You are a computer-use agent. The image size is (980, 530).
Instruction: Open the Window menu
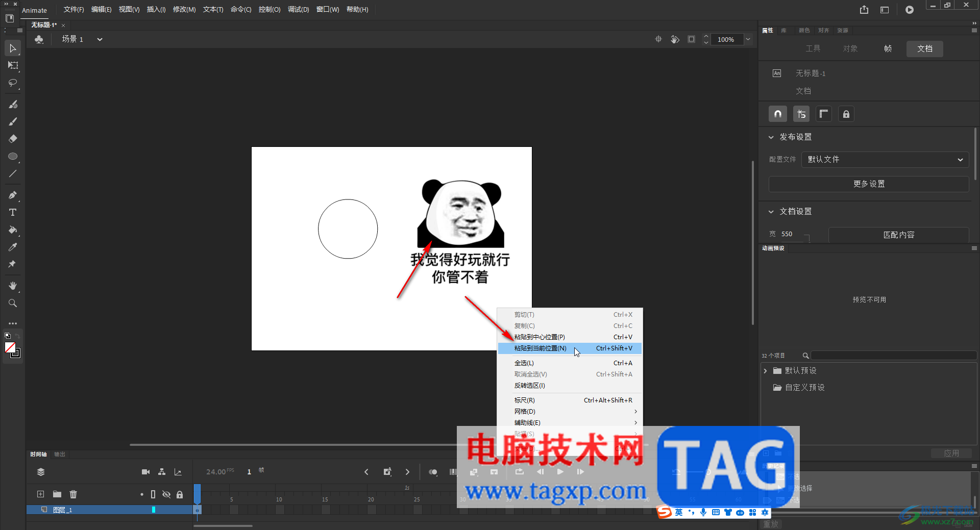[327, 10]
